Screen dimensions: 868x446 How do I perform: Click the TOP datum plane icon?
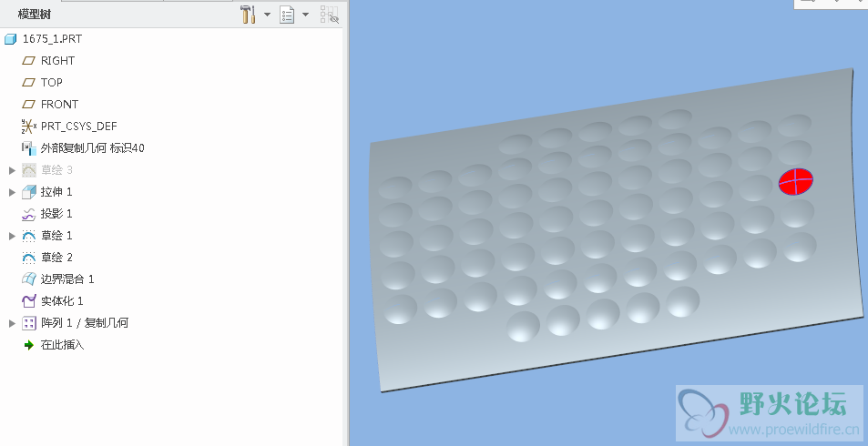28,83
